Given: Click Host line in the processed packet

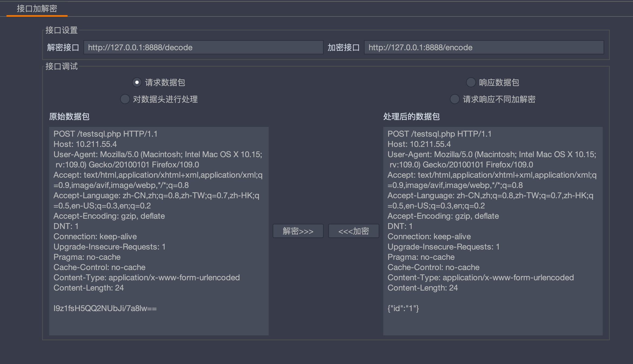Looking at the screenshot, I should tap(419, 144).
